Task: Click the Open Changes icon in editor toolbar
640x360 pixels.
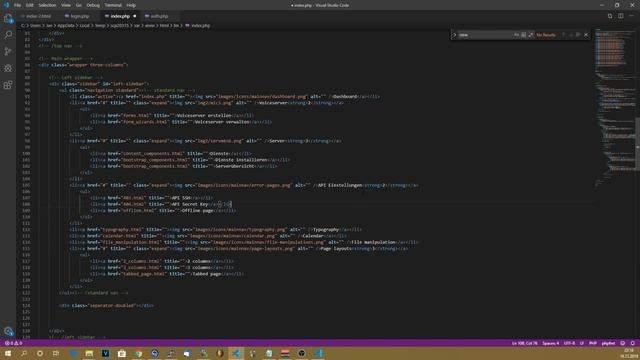Action: click(610, 16)
